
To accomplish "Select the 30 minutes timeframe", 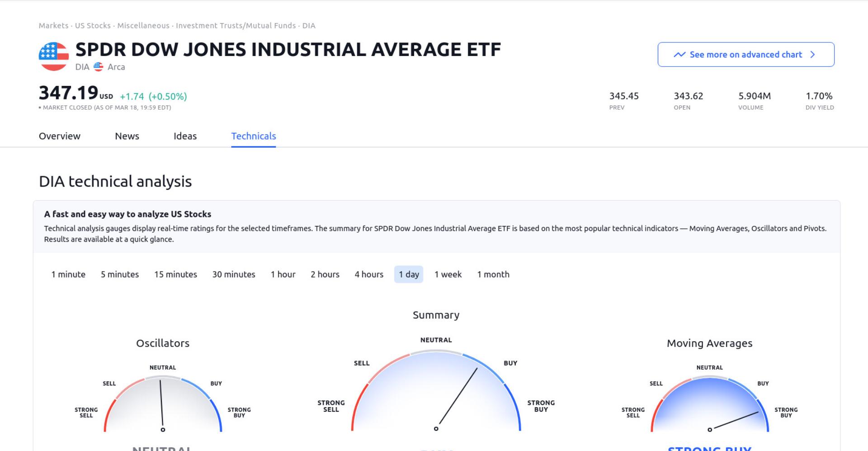I will pos(234,274).
